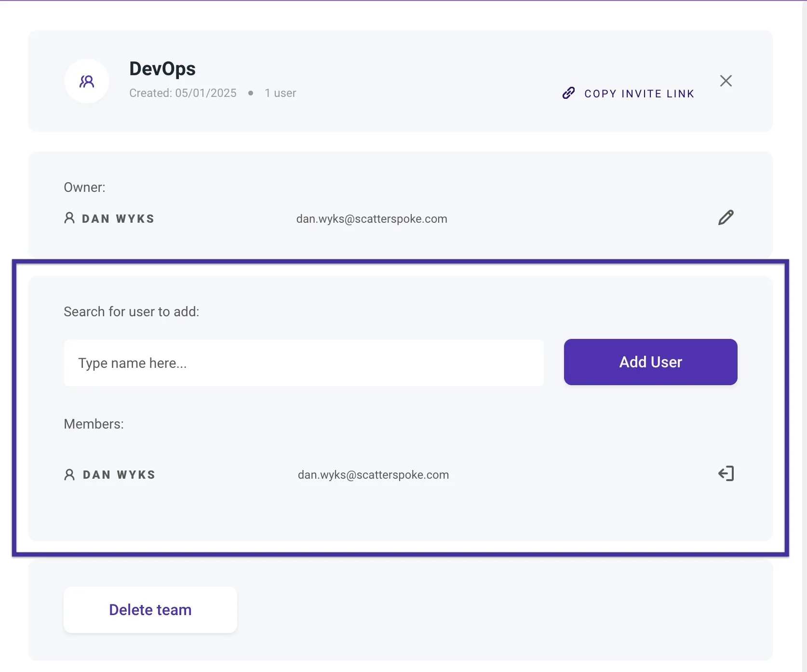807x672 pixels.
Task: Click the DevOps team avatar icon
Action: pyautogui.click(x=87, y=81)
